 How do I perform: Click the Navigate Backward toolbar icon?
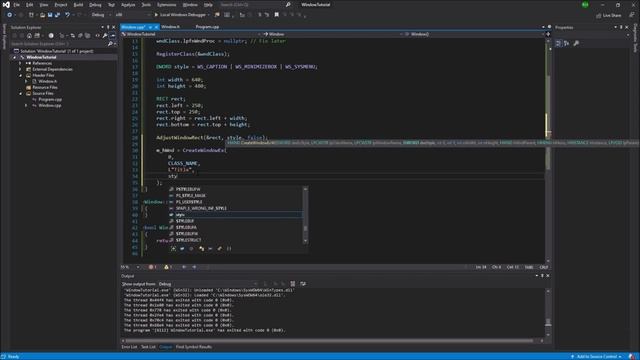9,15
